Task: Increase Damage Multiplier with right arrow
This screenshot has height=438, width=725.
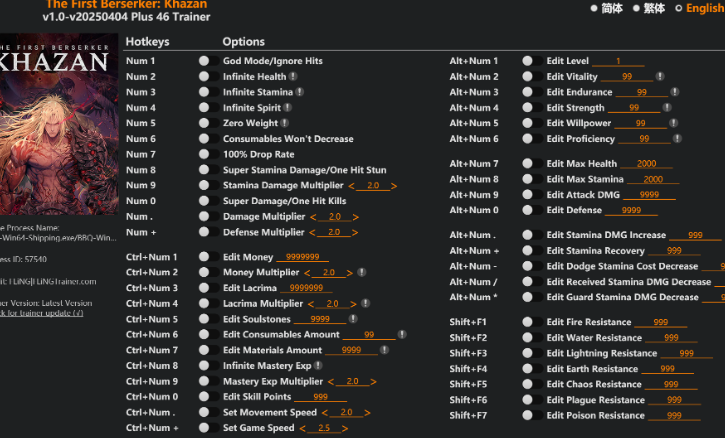Action: (356, 217)
